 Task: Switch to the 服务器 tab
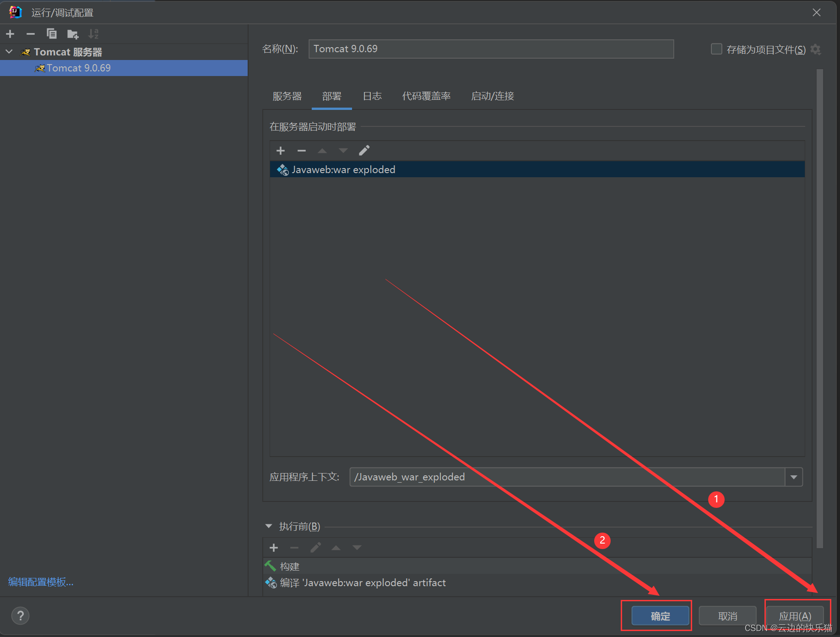coord(287,96)
